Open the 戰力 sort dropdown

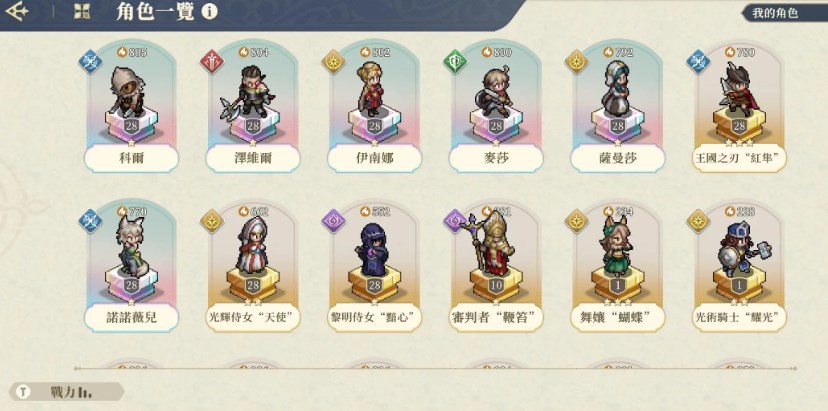(67, 392)
